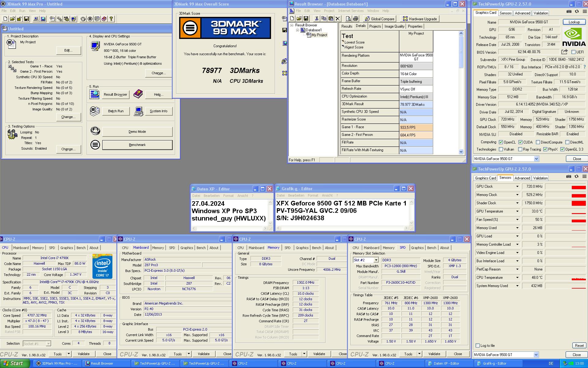Click the Cut scissors icon in Result Browser
588x368 pixels.
point(317,19)
